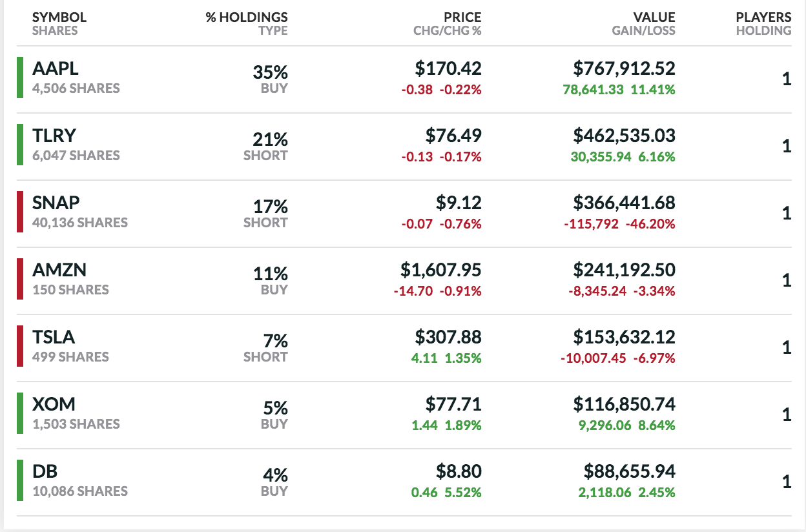Image resolution: width=806 pixels, height=532 pixels.
Task: Click the 30,355.94 6.16% gain
Action: pyautogui.click(x=623, y=157)
